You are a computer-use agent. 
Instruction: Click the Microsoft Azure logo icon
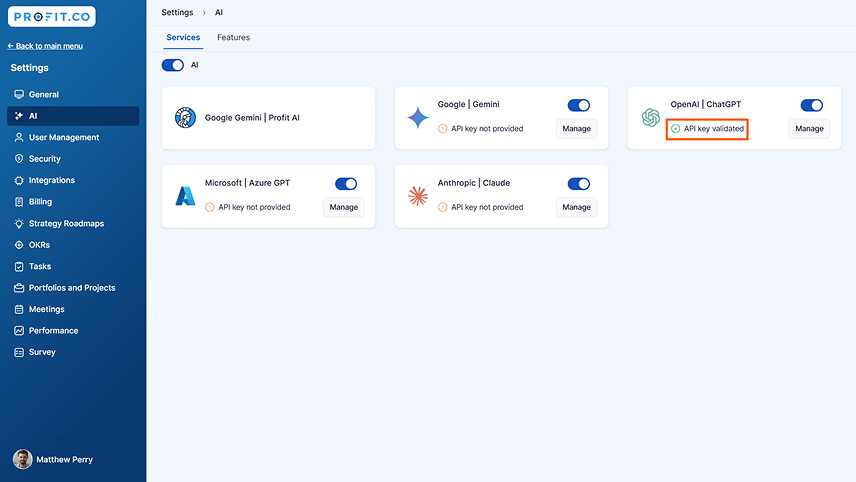186,196
